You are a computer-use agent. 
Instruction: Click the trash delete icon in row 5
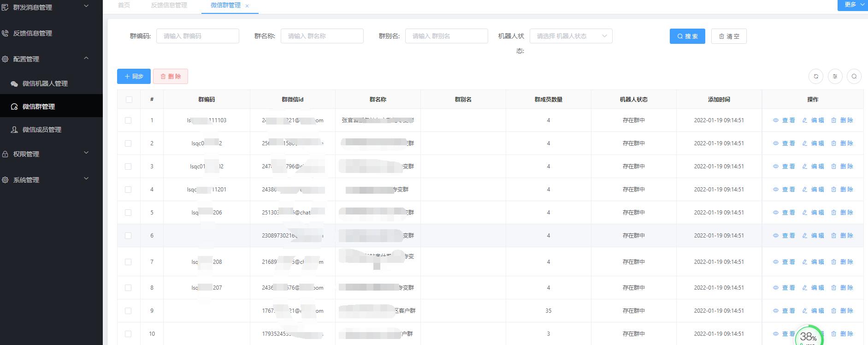pos(833,213)
